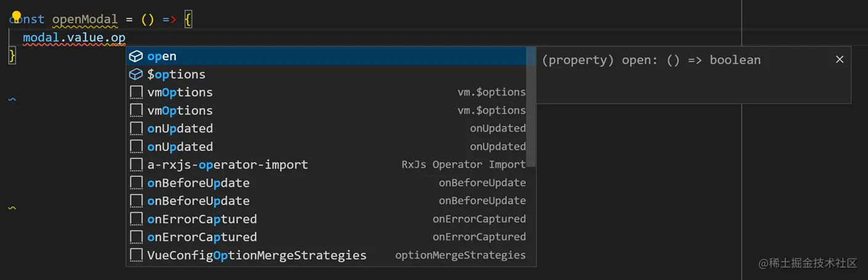Select the first onUpdated suggestion
This screenshot has height=280, width=868.
(180, 128)
